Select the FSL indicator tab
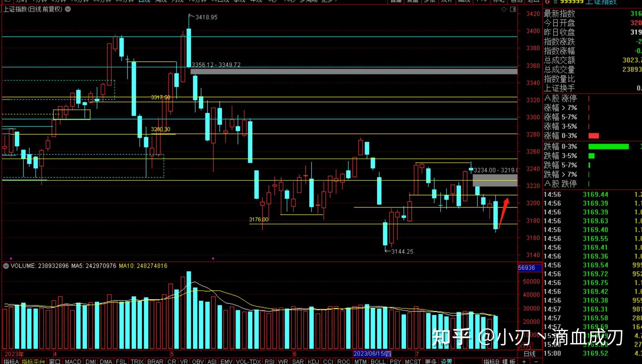The image size is (642, 364). (x=121, y=361)
